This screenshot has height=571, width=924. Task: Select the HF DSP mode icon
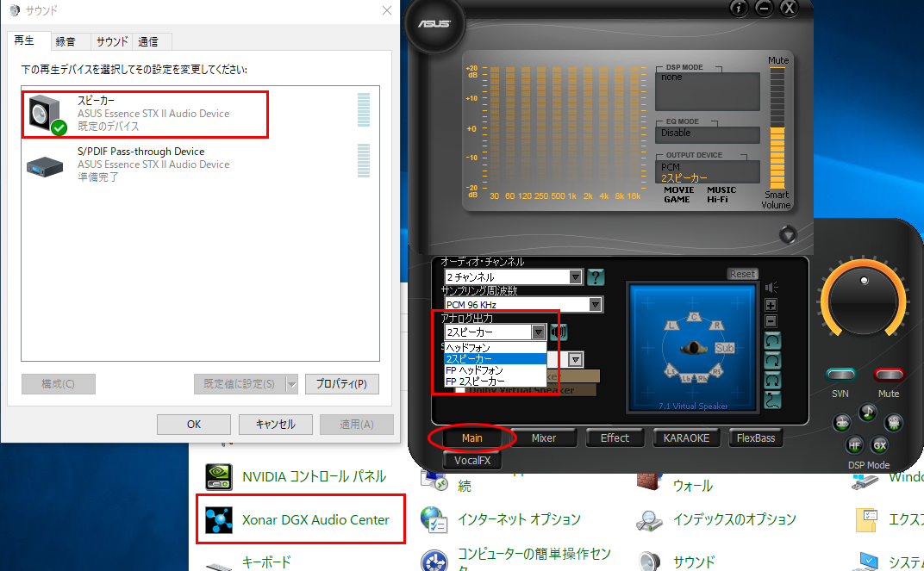(853, 444)
